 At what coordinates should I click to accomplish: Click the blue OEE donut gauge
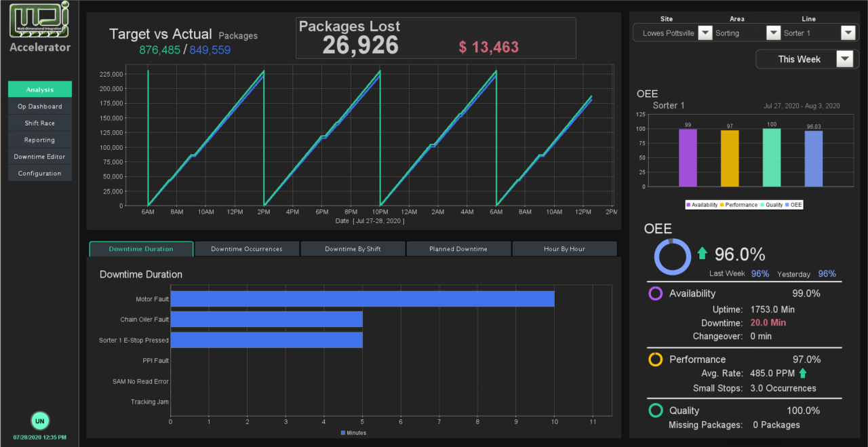click(672, 257)
